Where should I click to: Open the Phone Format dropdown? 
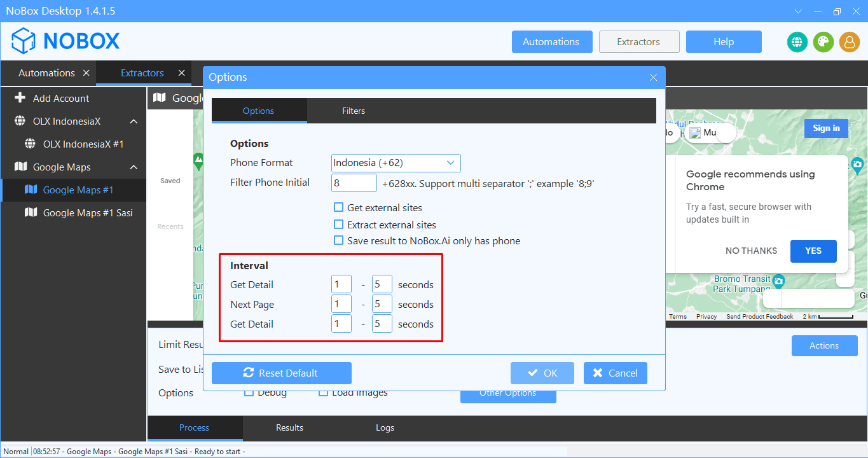[x=396, y=163]
